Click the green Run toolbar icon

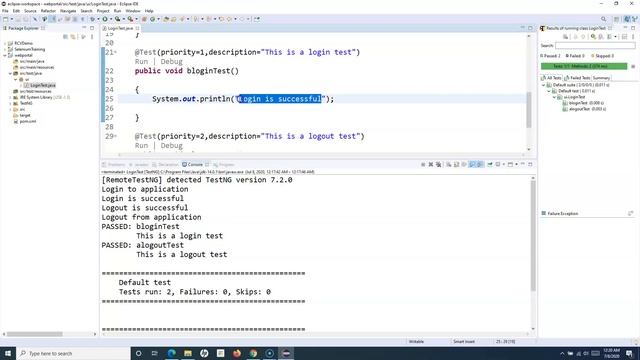point(105,19)
